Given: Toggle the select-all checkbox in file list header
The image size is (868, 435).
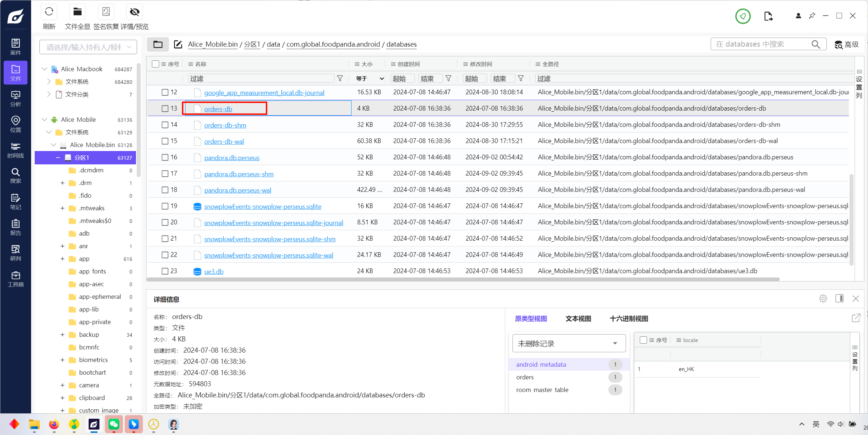Looking at the screenshot, I should [x=156, y=64].
